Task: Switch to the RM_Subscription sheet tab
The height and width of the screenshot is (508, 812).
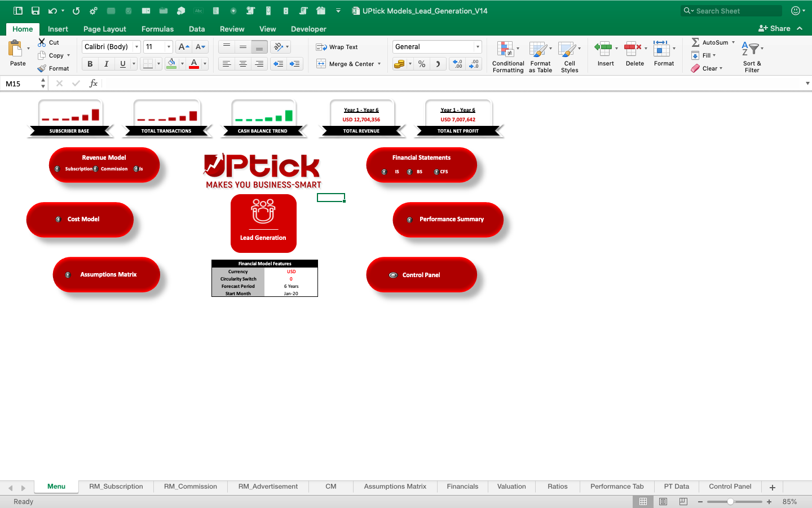Action: tap(116, 487)
